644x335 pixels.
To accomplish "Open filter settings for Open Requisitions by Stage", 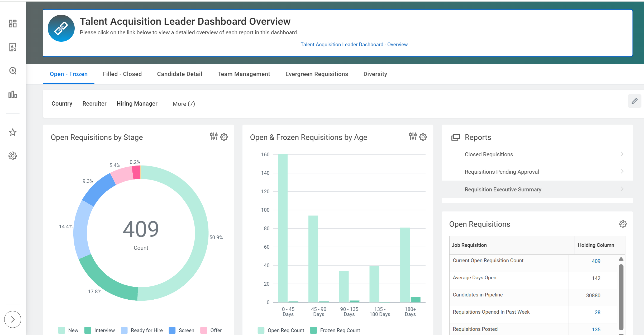I will (x=214, y=137).
